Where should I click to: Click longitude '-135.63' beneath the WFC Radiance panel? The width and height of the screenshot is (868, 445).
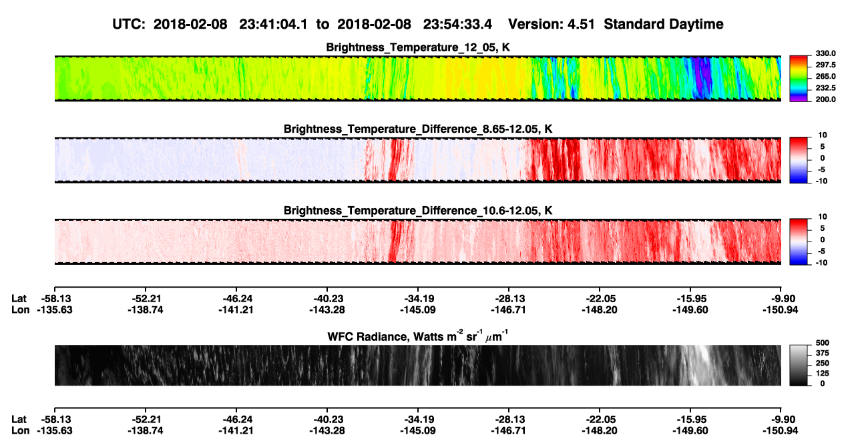point(55,431)
